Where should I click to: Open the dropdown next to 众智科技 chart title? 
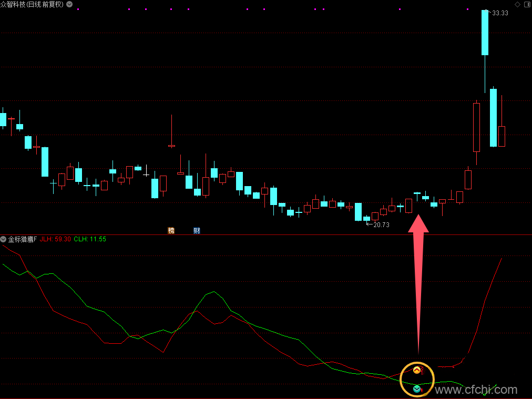[69, 4]
